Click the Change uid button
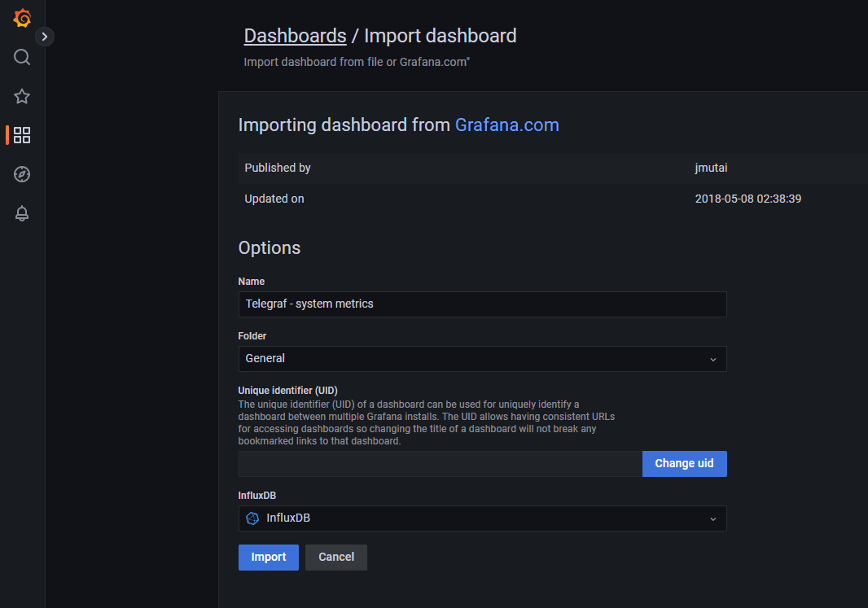Viewport: 868px width, 608px height. click(x=684, y=464)
